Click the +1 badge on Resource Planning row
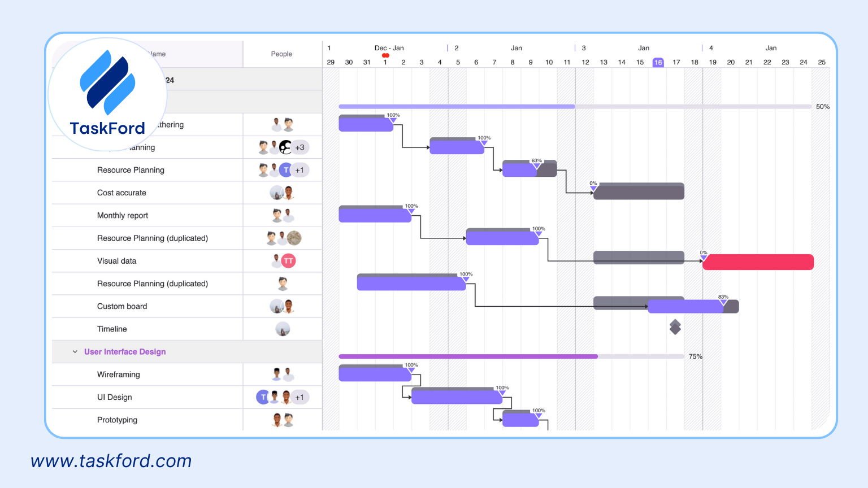This screenshot has width=868, height=488. pyautogui.click(x=300, y=169)
